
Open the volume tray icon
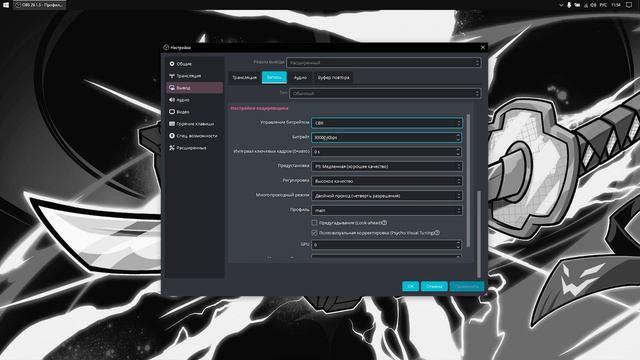point(593,5)
